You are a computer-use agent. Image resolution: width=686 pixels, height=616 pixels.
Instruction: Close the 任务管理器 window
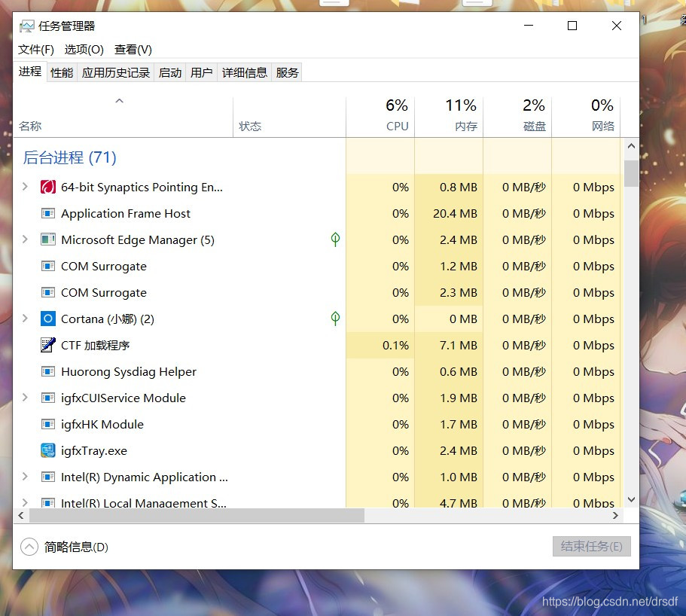pyautogui.click(x=617, y=26)
